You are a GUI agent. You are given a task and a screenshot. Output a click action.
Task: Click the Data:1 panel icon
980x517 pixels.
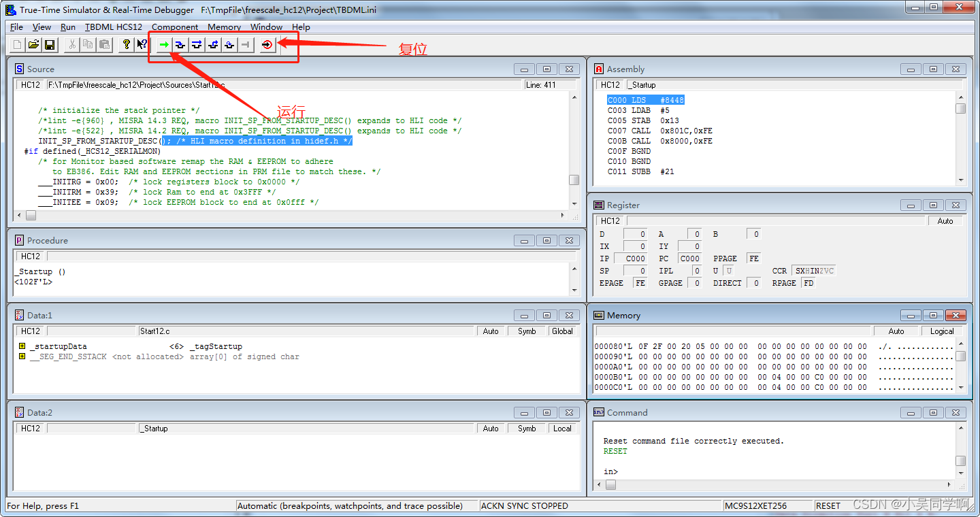click(19, 315)
